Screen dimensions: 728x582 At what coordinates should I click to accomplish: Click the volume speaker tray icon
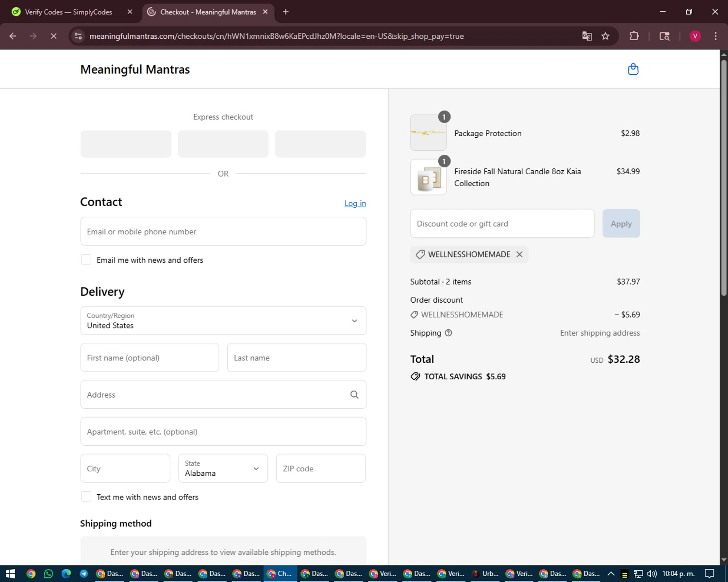coord(651,574)
